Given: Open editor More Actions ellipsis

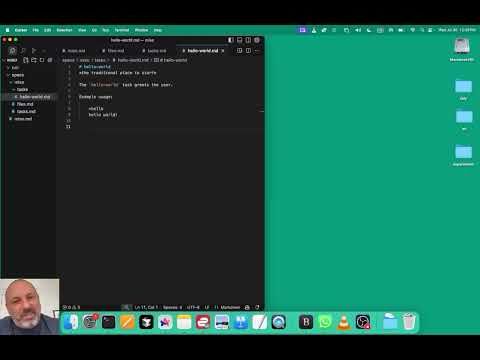Looking at the screenshot, I should [257, 50].
